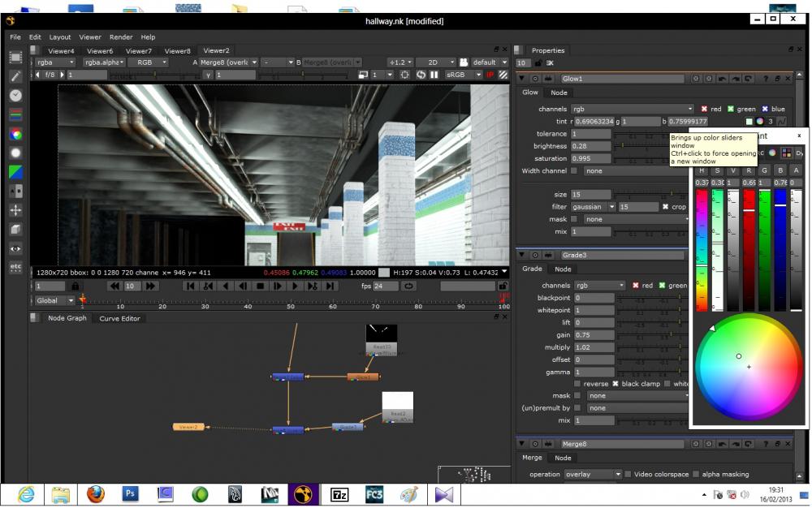Viewport: 812px width, 508px height.
Task: Enable the reverse checkbox in Grade3
Action: (x=577, y=384)
